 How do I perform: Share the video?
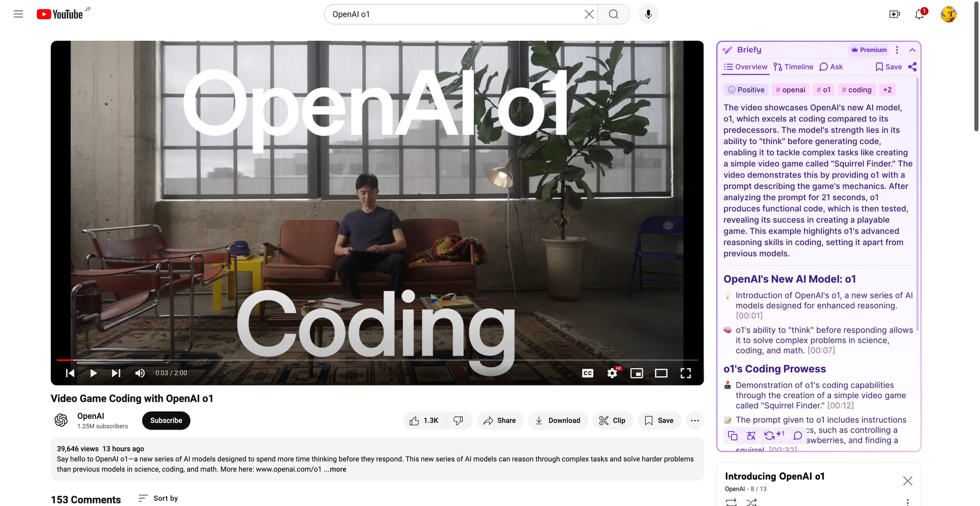[x=500, y=420]
